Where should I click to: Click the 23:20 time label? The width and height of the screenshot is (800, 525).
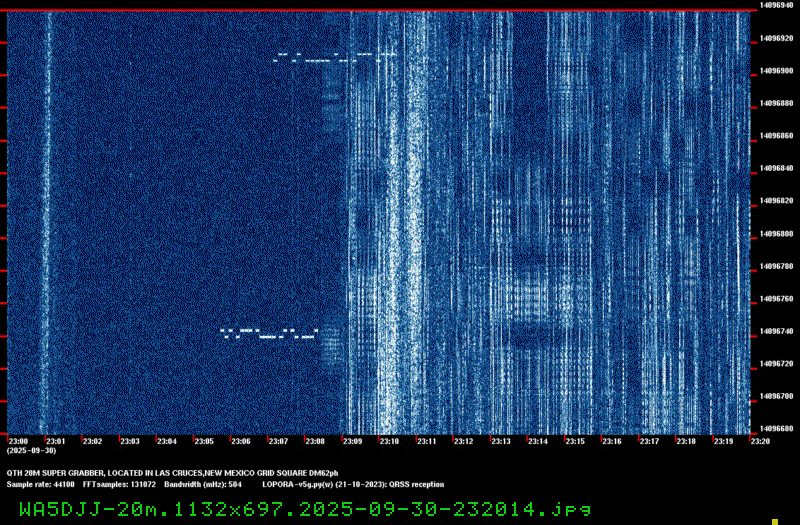(761, 441)
